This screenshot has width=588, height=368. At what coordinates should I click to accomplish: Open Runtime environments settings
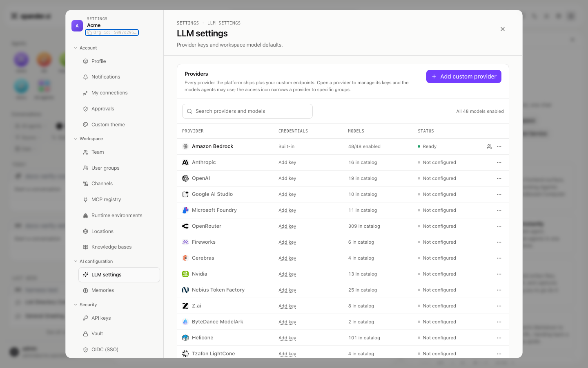coord(119,215)
